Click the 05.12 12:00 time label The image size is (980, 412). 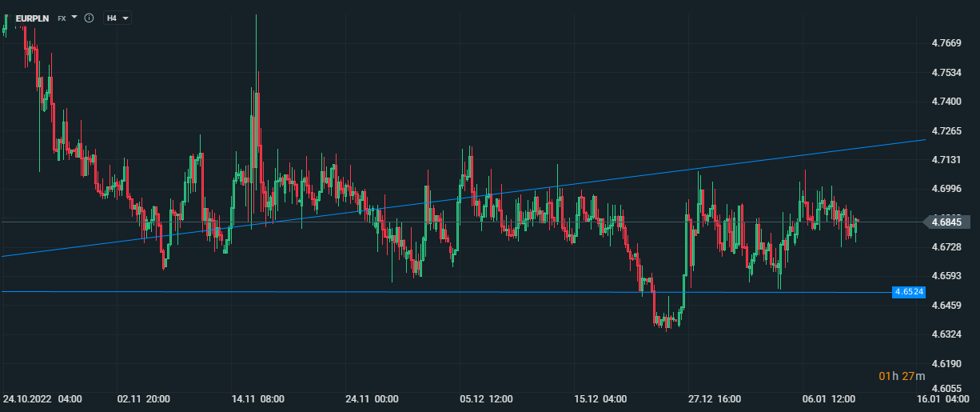485,398
